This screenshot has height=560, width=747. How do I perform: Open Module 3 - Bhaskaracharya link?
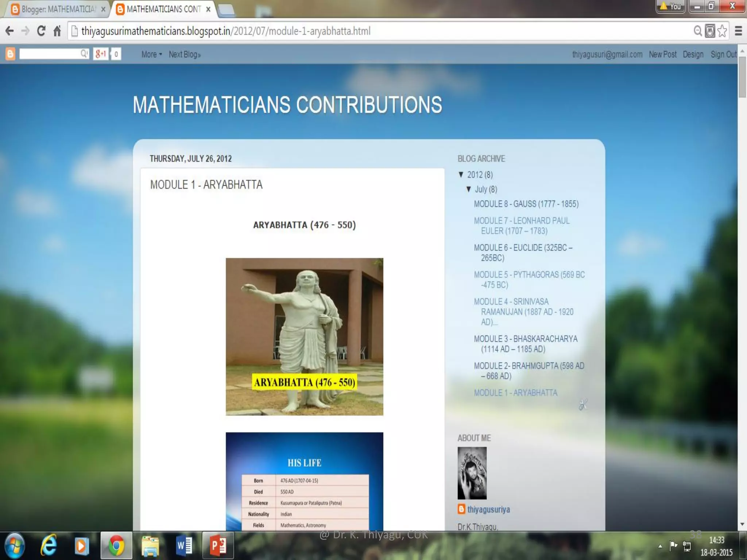[x=526, y=344]
